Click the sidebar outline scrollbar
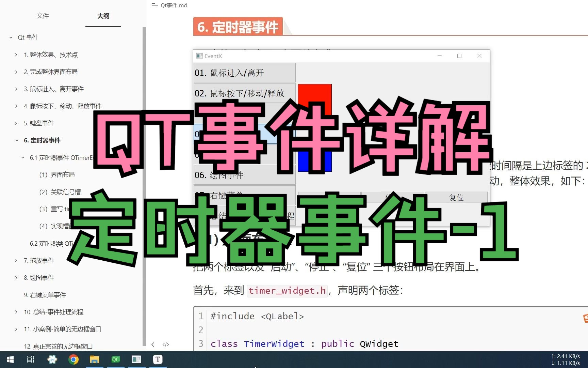Image resolution: width=588 pixels, height=368 pixels. point(144,187)
